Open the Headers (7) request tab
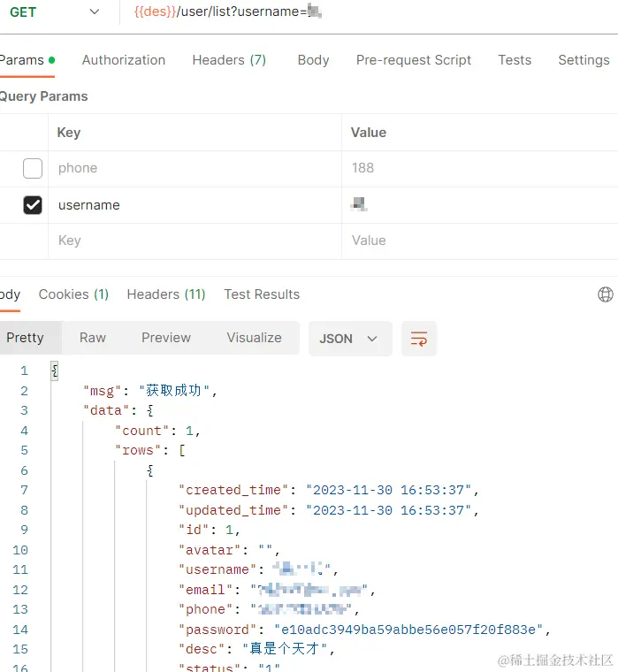This screenshot has height=672, width=618. coord(229,60)
